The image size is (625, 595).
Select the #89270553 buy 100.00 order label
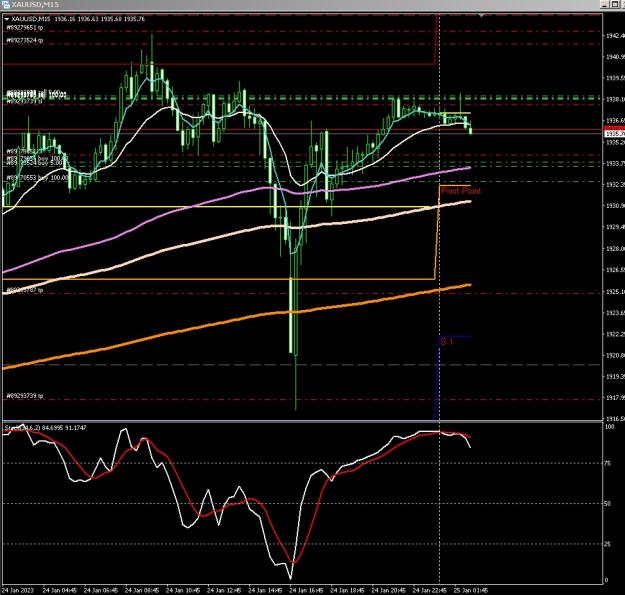pyautogui.click(x=37, y=178)
